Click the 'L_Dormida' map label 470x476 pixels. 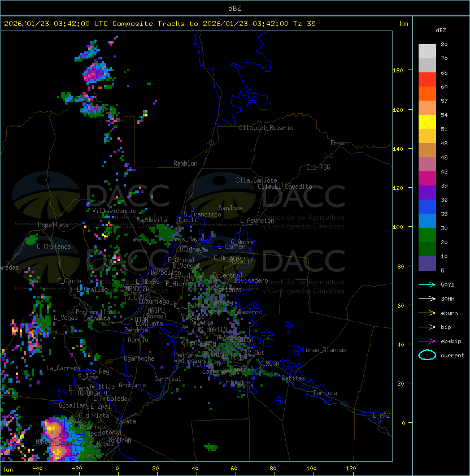pyautogui.click(x=321, y=393)
